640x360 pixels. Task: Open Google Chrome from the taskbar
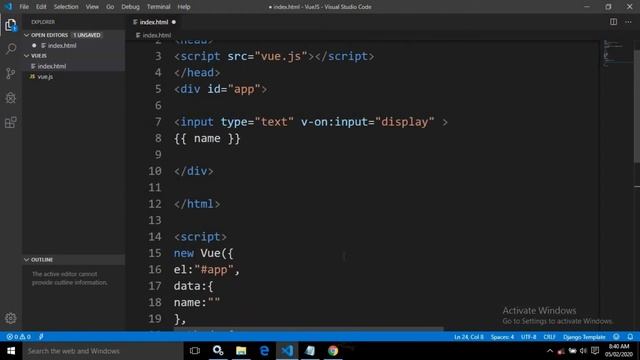point(333,351)
